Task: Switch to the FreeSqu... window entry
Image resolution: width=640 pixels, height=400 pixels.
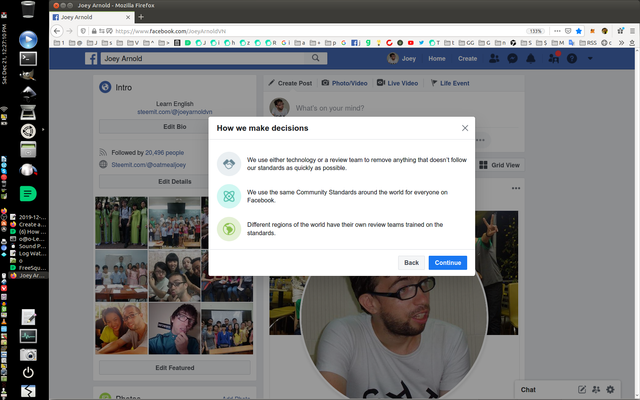Action: pyautogui.click(x=29, y=268)
